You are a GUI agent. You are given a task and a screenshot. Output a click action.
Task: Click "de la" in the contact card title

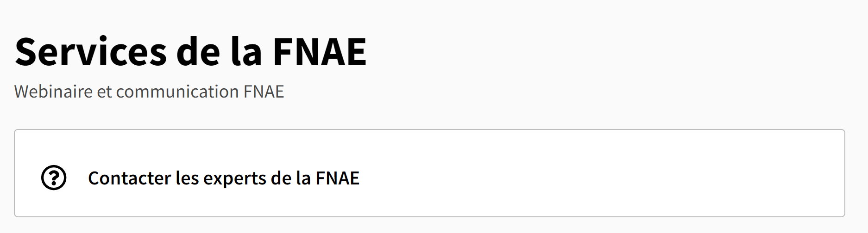point(290,178)
